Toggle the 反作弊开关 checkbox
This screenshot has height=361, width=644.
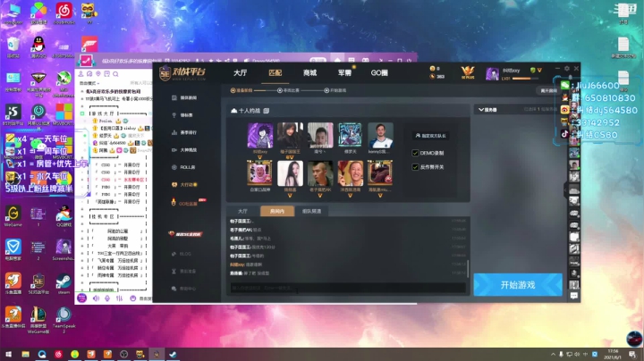click(415, 167)
